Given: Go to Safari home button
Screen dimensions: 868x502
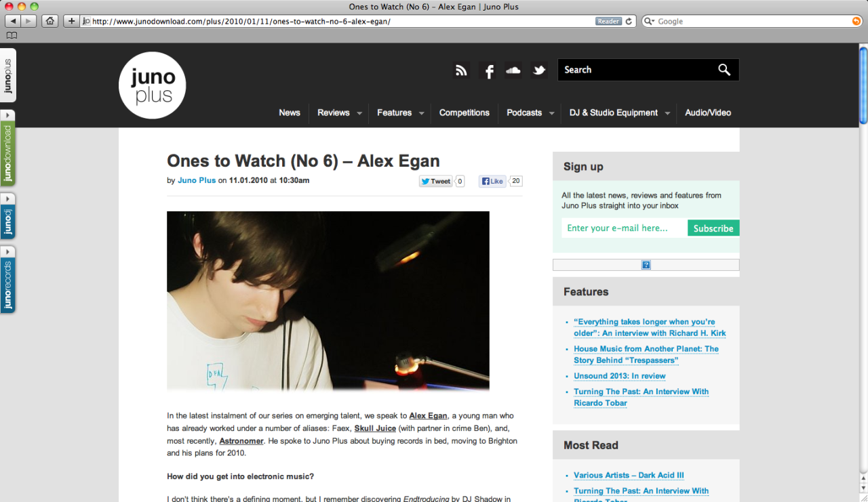Looking at the screenshot, I should [50, 21].
